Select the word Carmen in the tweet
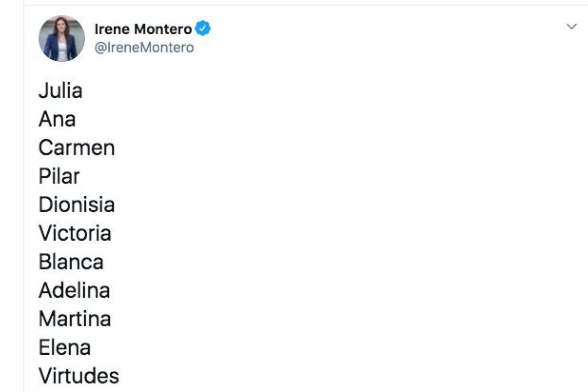Image resolution: width=588 pixels, height=392 pixels. pyautogui.click(x=76, y=148)
